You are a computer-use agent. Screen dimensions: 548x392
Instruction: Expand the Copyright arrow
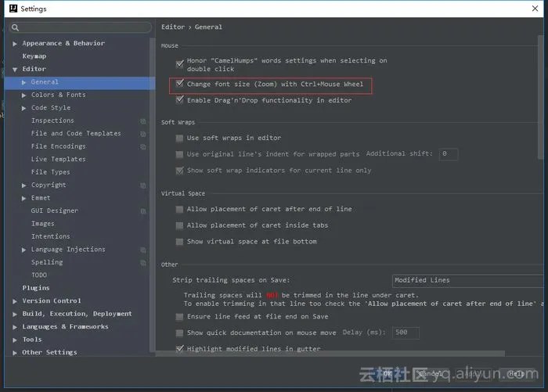(x=23, y=185)
